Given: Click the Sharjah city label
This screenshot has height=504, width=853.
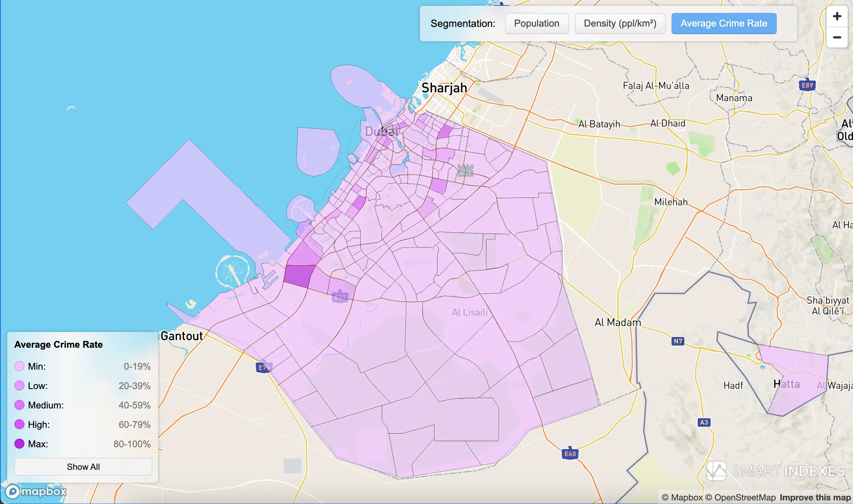Looking at the screenshot, I should coord(444,88).
